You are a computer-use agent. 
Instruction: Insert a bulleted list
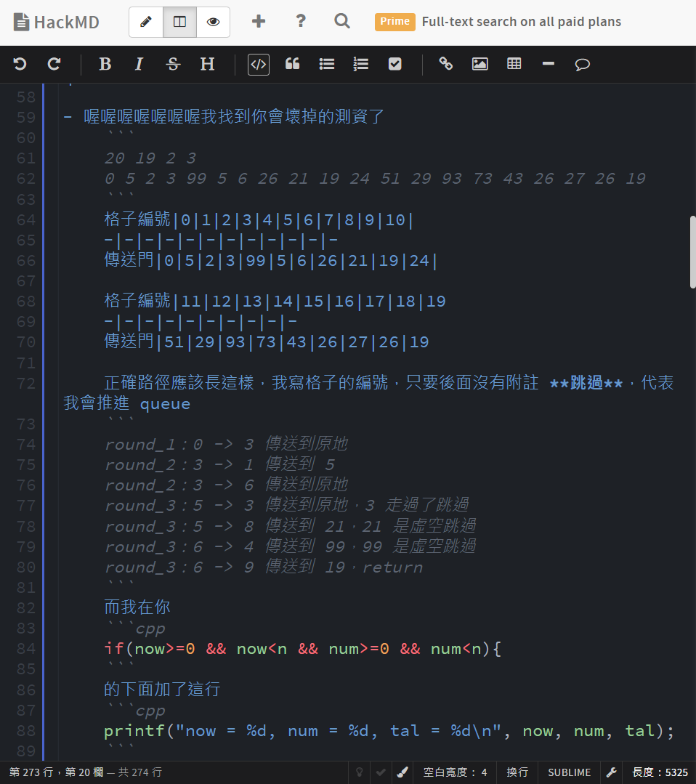tap(326, 64)
